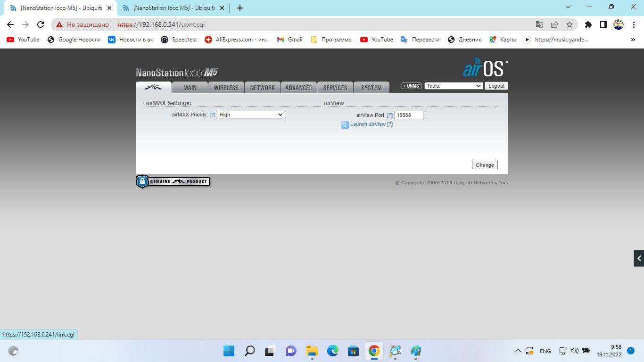Open the Перевести bookmark
The width and height of the screenshot is (644, 362).
tap(420, 40)
